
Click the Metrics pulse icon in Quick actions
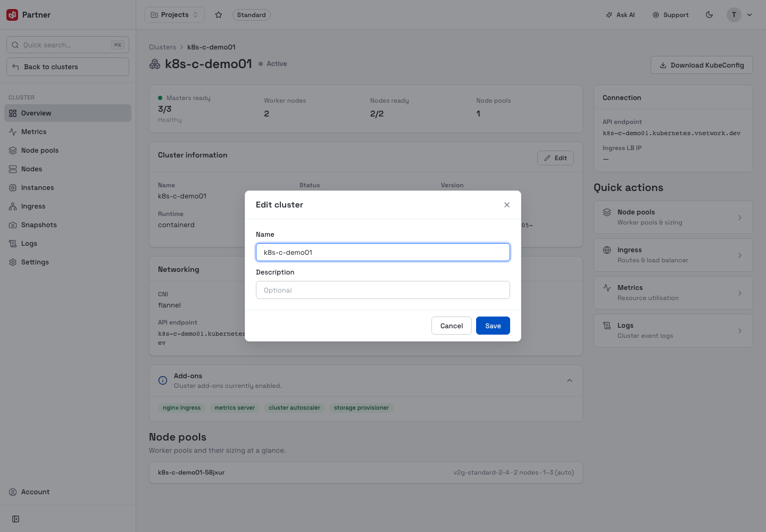tap(607, 288)
